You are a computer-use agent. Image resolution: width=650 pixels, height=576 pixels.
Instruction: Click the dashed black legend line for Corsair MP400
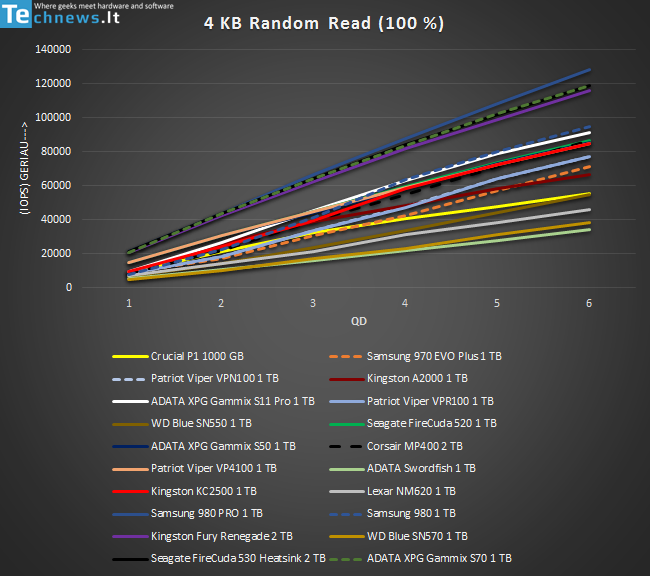347,447
